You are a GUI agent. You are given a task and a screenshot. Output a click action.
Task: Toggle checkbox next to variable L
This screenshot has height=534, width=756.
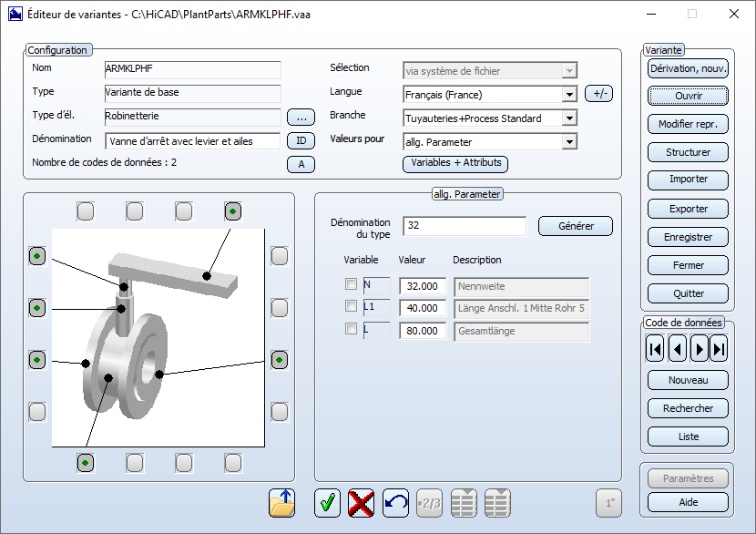tap(351, 330)
